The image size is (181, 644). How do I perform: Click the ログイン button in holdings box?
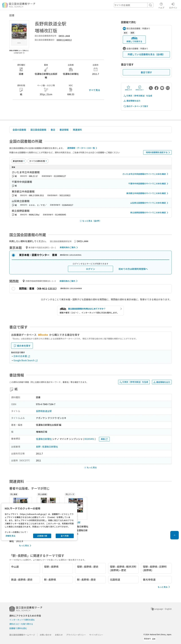pos(90,269)
